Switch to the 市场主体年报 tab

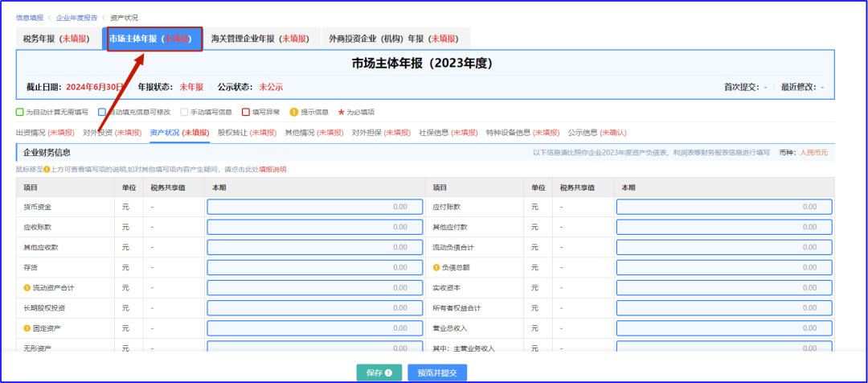154,39
